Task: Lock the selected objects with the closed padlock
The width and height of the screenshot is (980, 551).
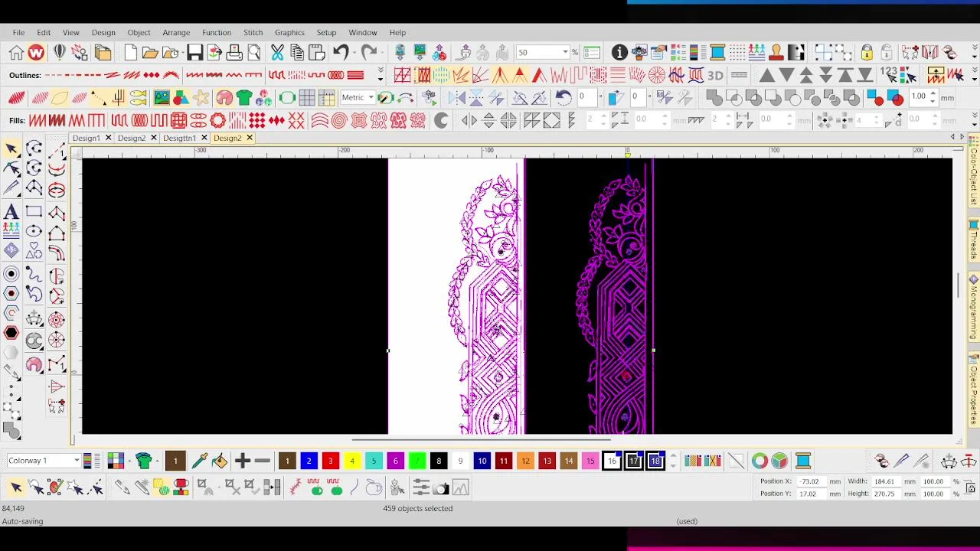Action: click(x=867, y=52)
